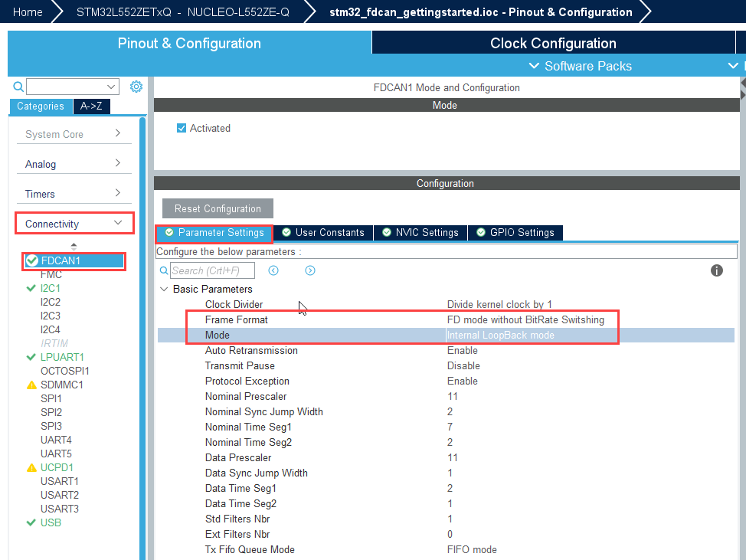The height and width of the screenshot is (560, 746).
Task: Open the GPIO Settings tab
Action: [515, 232]
